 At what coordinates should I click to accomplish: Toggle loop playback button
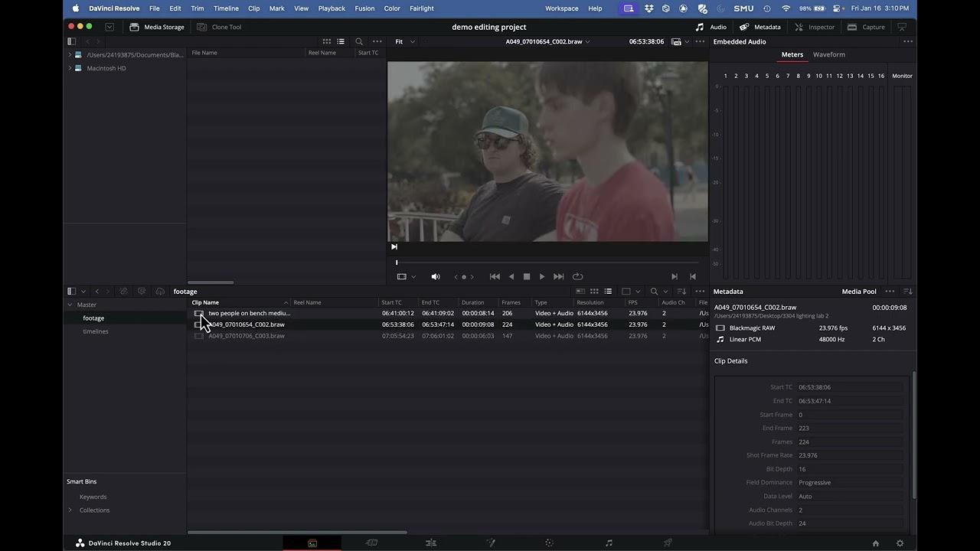tap(578, 276)
